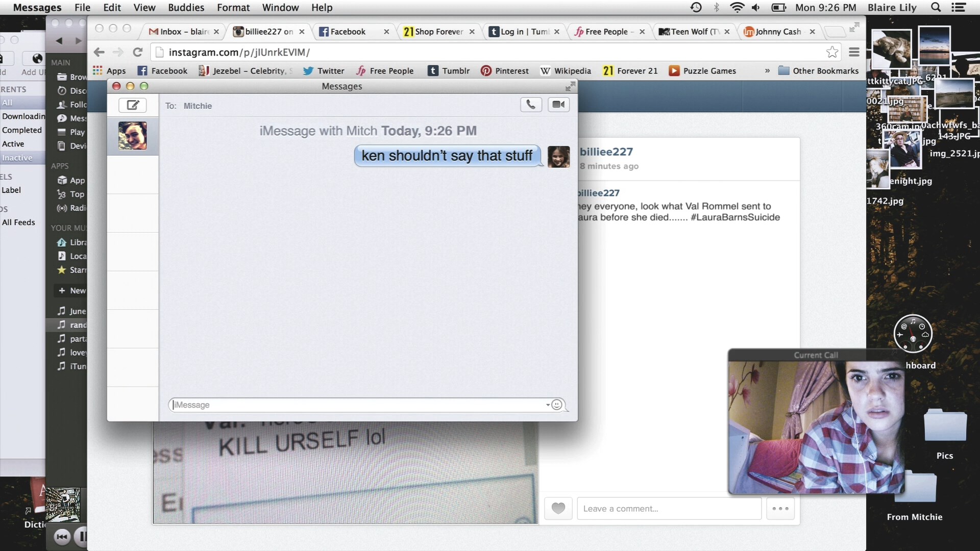Viewport: 980px width, 551px height.
Task: Open the Puzzle Games bookmark
Action: tap(702, 71)
